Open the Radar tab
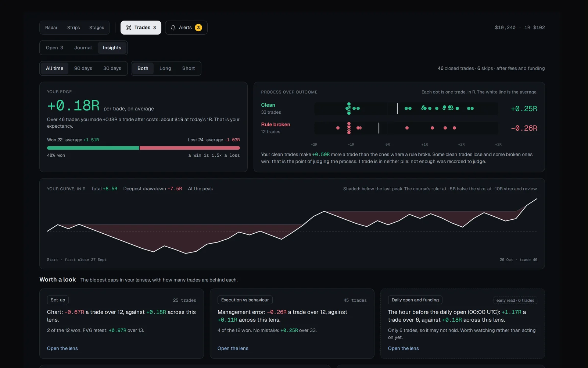Screen dimensions: 588x368 coord(51,28)
